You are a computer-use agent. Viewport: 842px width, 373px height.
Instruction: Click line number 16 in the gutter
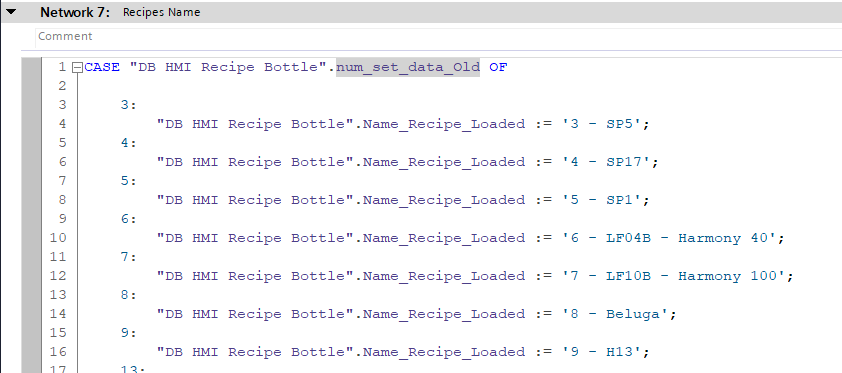coord(58,352)
